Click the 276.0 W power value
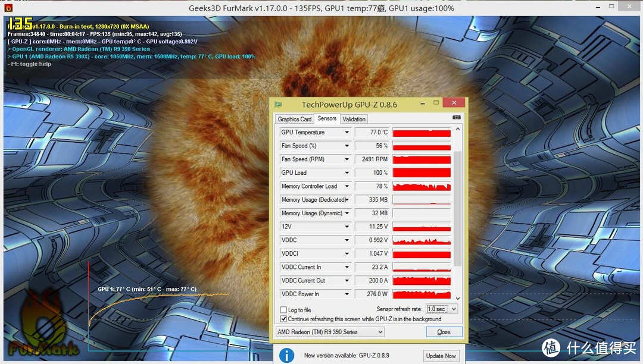The height and width of the screenshot is (364, 643). pos(377,294)
